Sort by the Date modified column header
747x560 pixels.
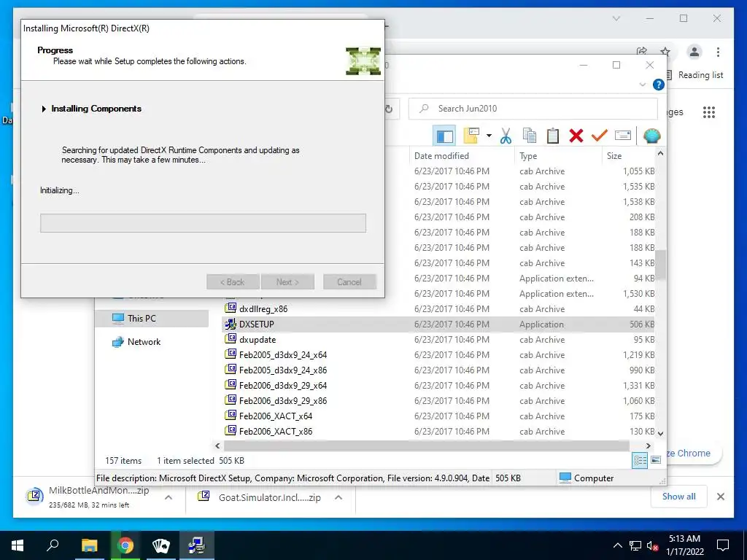(x=462, y=156)
